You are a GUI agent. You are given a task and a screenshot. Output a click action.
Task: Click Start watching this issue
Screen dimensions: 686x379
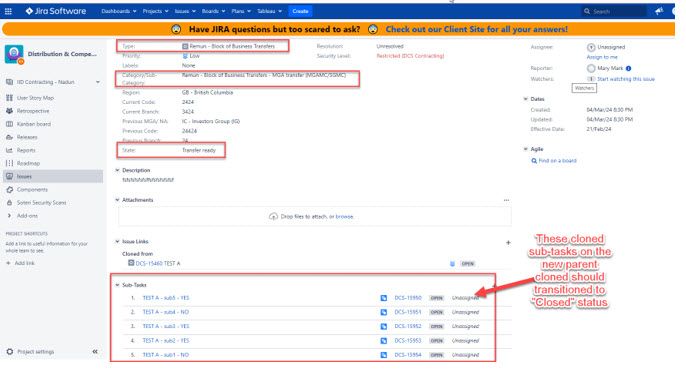[626, 79]
